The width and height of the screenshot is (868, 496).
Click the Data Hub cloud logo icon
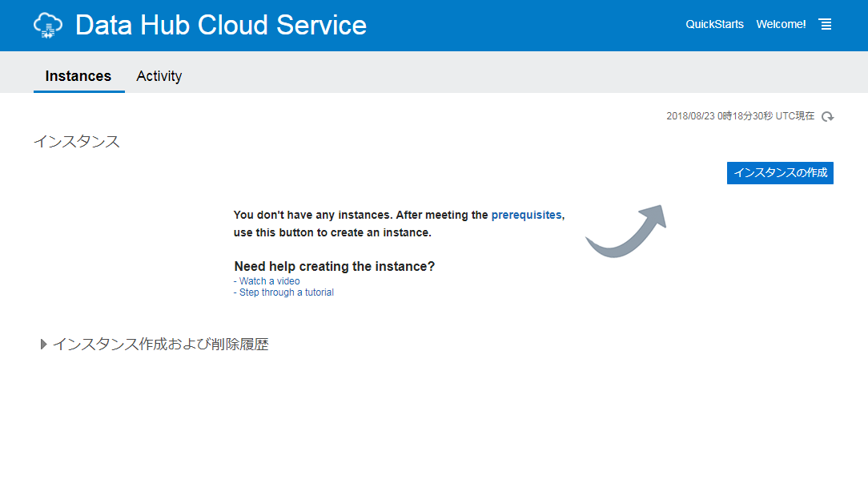(48, 26)
